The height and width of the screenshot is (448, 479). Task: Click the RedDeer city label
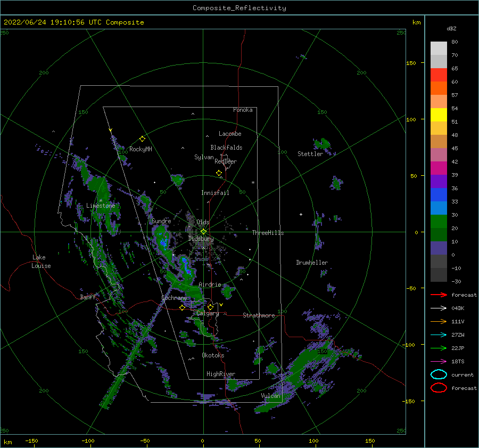click(226, 161)
